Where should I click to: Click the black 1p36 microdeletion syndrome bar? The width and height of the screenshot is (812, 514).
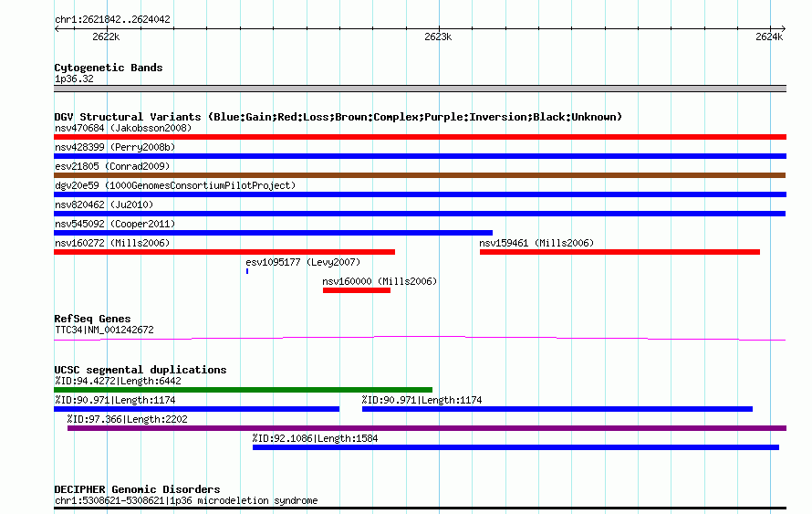(x=420, y=508)
